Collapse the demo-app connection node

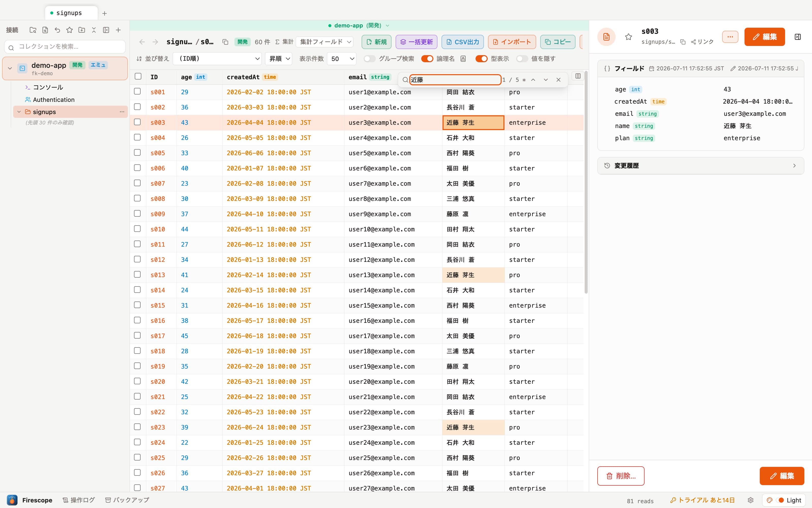click(10, 68)
